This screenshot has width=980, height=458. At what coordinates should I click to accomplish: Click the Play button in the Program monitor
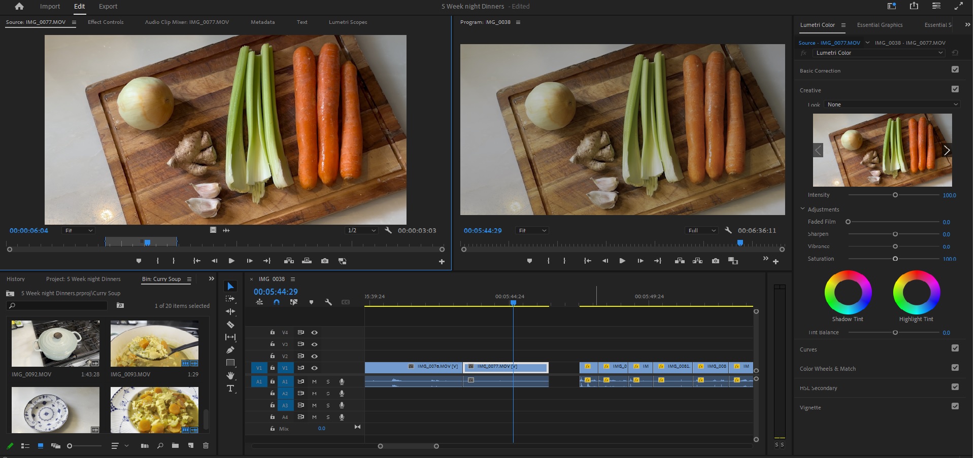(622, 261)
